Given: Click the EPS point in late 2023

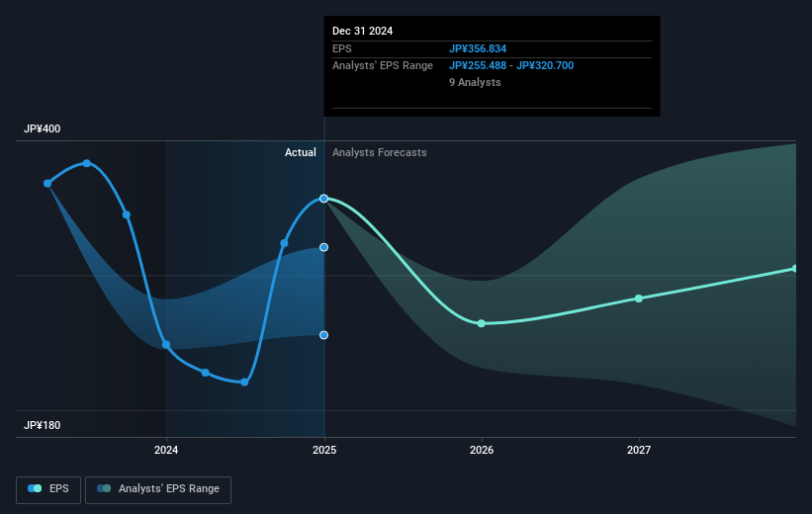Looking at the screenshot, I should 127,214.
